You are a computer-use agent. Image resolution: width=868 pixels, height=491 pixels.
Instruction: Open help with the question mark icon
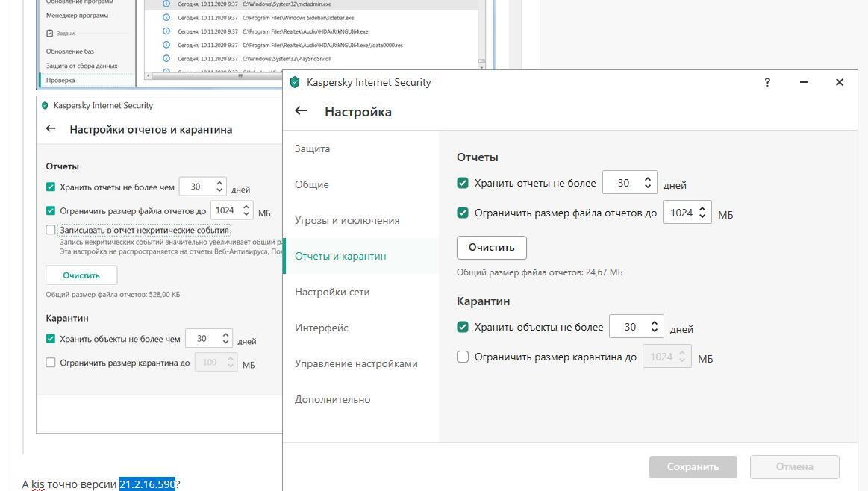point(767,82)
